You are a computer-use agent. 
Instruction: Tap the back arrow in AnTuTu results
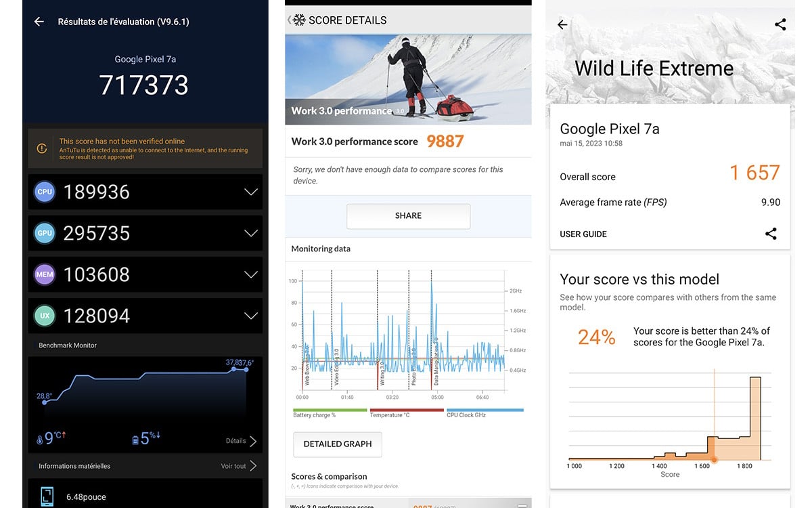pos(39,22)
